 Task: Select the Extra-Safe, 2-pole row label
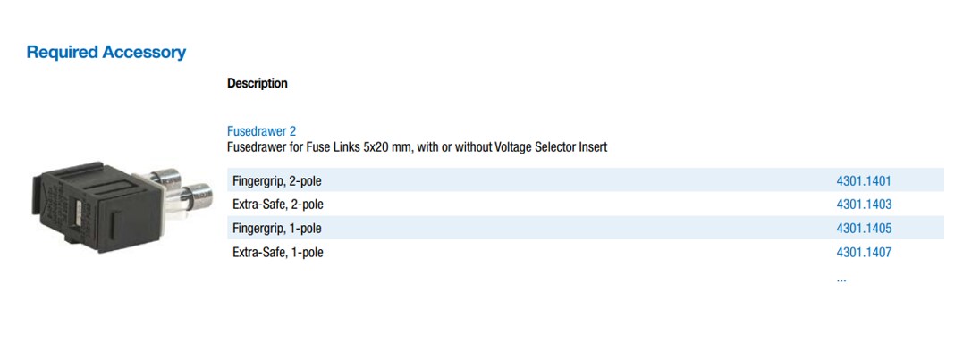pyautogui.click(x=277, y=205)
